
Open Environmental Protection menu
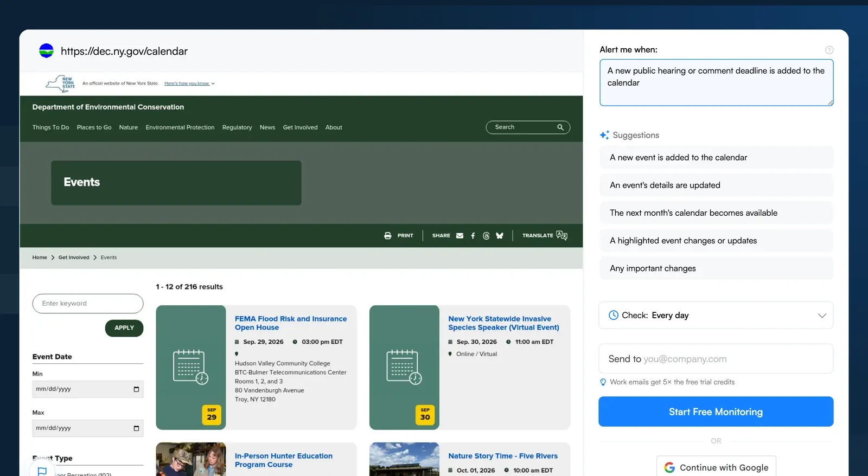180,127
